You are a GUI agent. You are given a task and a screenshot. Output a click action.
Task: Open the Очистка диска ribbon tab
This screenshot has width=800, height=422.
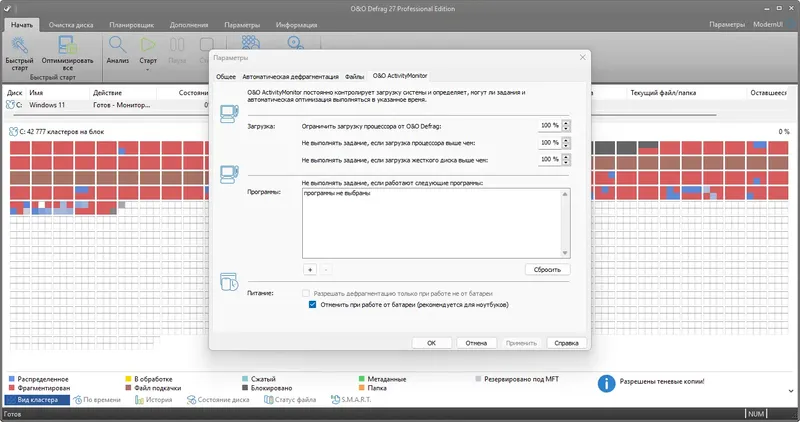pyautogui.click(x=71, y=24)
